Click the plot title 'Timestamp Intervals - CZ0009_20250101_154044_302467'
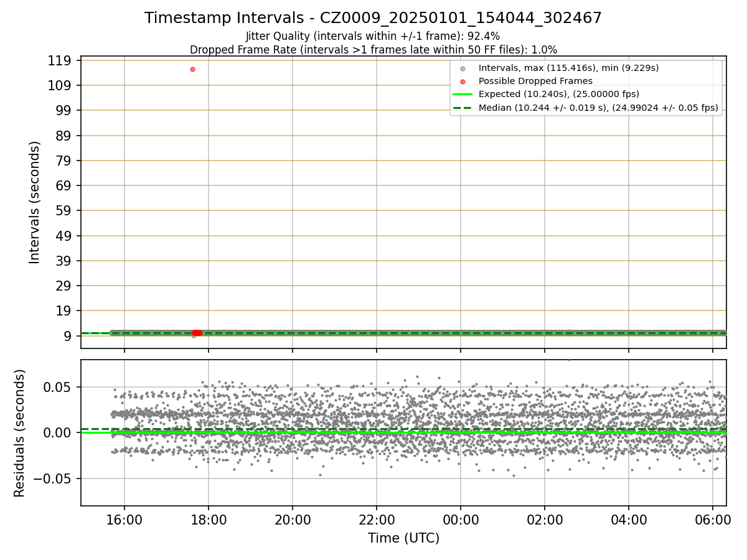The image size is (747, 560). click(x=373, y=18)
